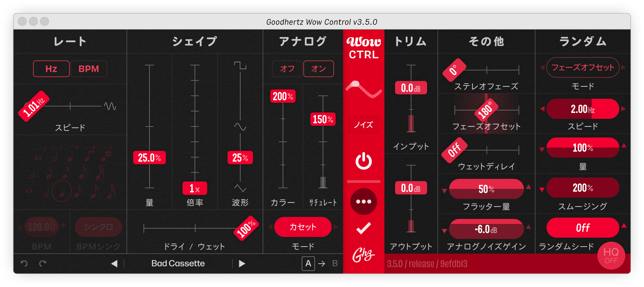This screenshot has width=644, height=287.
Task: Open the Bad Cassette preset menu
Action: point(178,264)
